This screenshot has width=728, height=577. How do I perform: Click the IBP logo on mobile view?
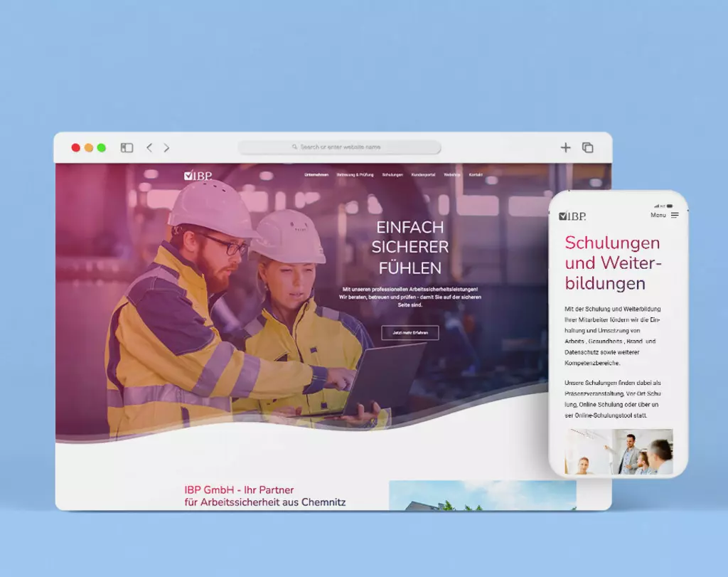coord(572,216)
